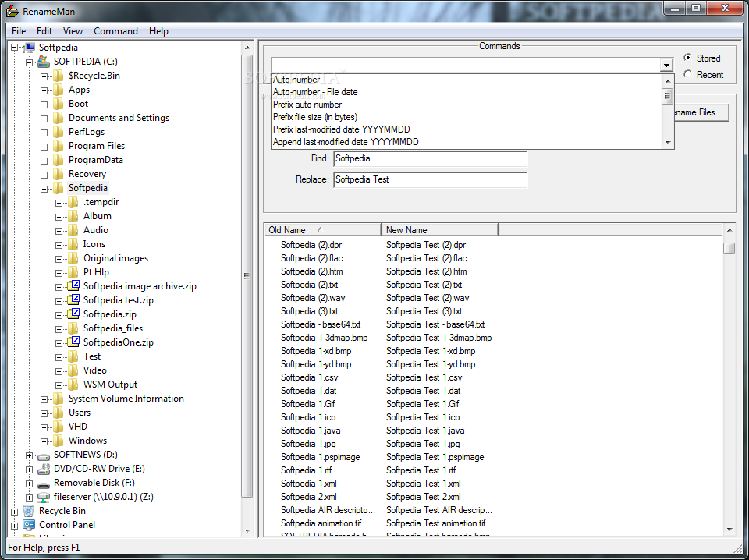Open the Commands combo box dropdown arrow
This screenshot has width=749, height=560.
(666, 65)
